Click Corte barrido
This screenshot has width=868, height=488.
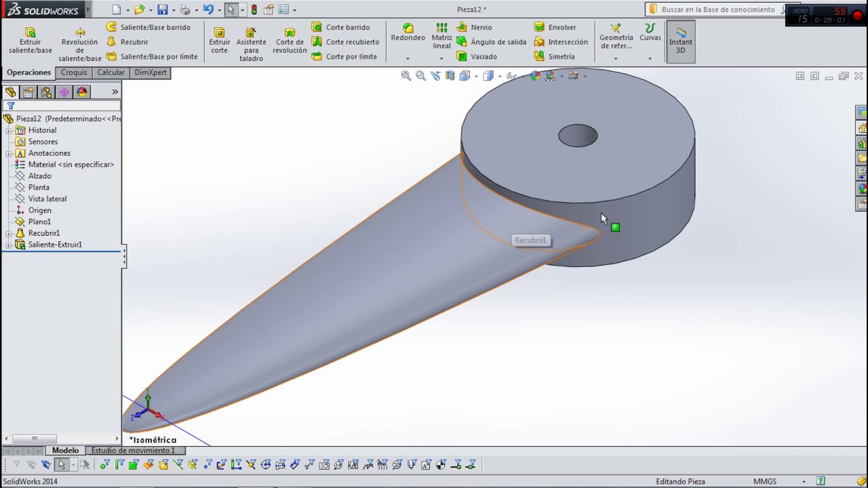coord(340,27)
